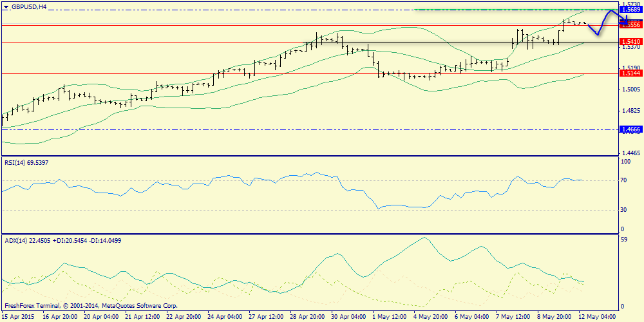Viewport: 644px width, 322px height.
Task: Click the 1.4825 price axis value
Action: tap(631, 111)
